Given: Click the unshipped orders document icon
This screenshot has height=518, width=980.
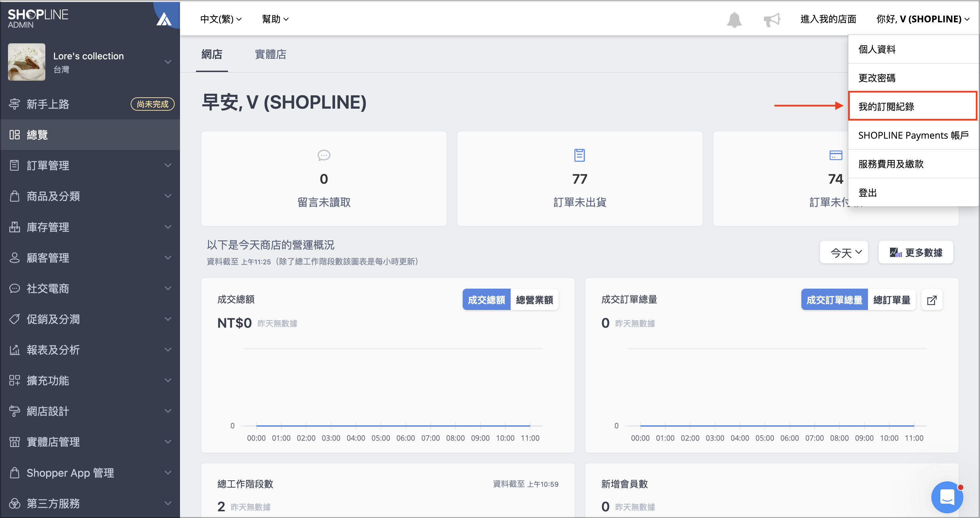Looking at the screenshot, I should pyautogui.click(x=579, y=155).
